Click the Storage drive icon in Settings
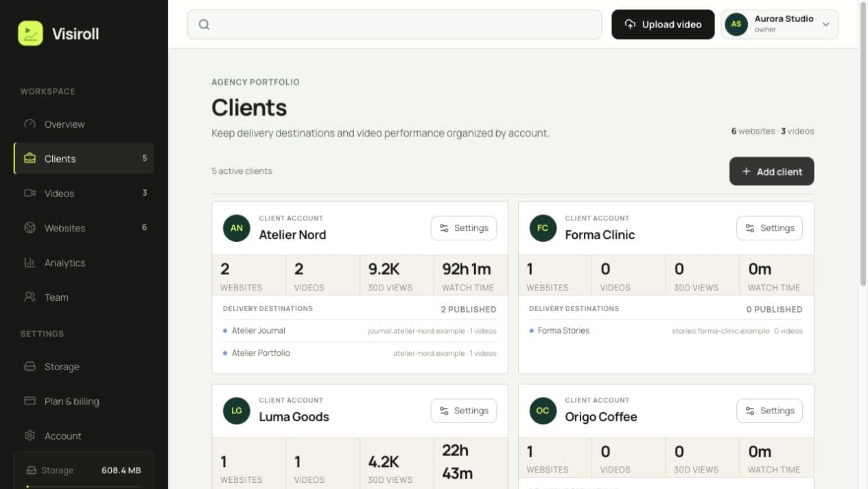Viewport: 868px width, 489px height. tap(30, 367)
